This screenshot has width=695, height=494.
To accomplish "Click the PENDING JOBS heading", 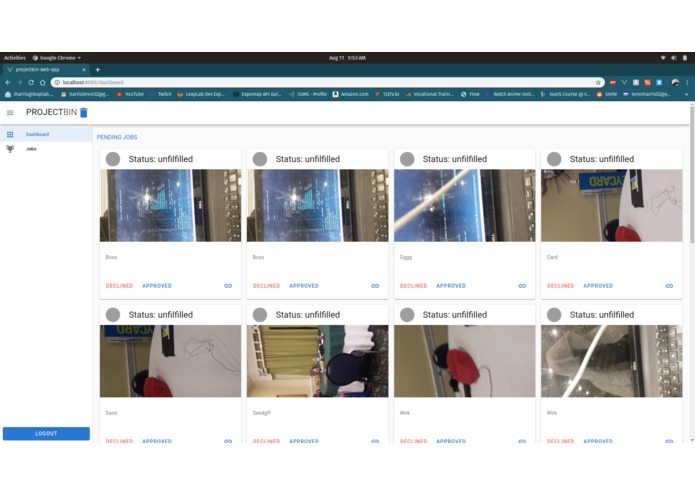I will point(117,137).
